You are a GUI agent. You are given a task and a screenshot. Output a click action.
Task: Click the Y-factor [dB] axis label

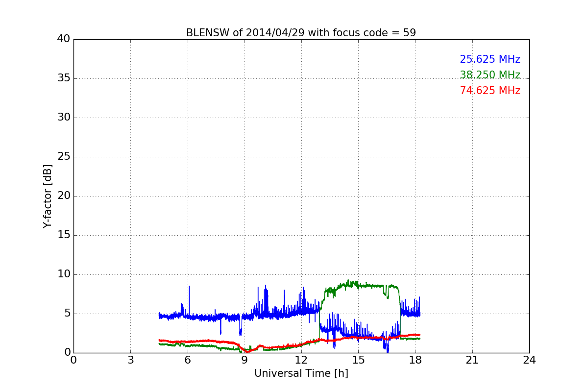pos(48,196)
